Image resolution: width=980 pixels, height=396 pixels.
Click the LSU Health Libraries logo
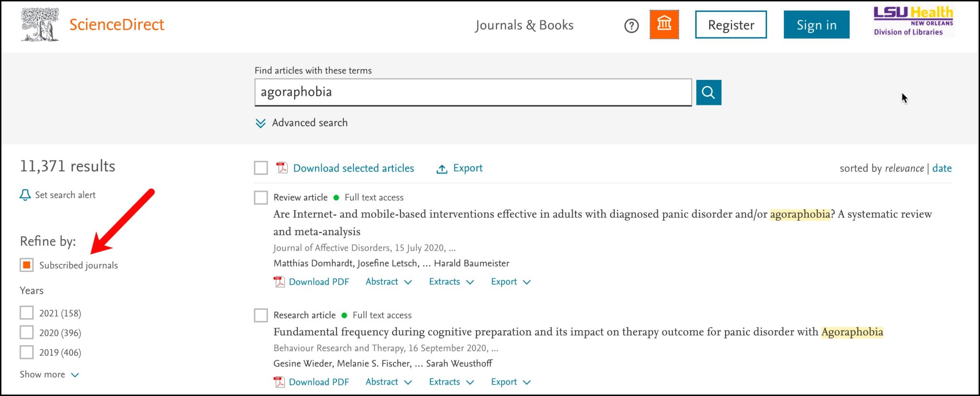(x=913, y=22)
